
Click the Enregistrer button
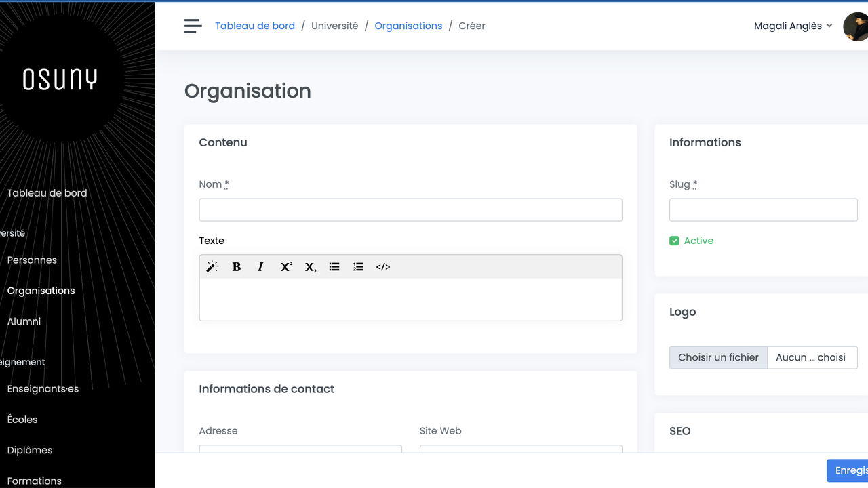[x=850, y=470]
